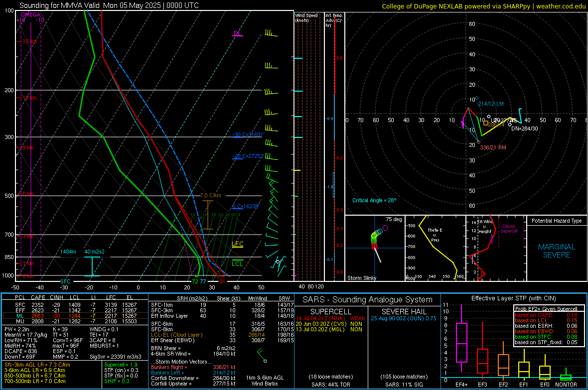Select the 25 Aug 90 00Z (OUN) hail analogue
The height and width of the screenshot is (390, 588).
point(404,318)
